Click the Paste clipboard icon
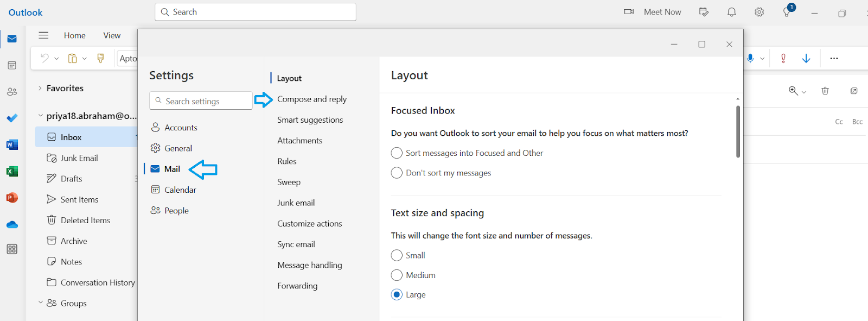Viewport: 868px width, 321px height. (x=72, y=58)
